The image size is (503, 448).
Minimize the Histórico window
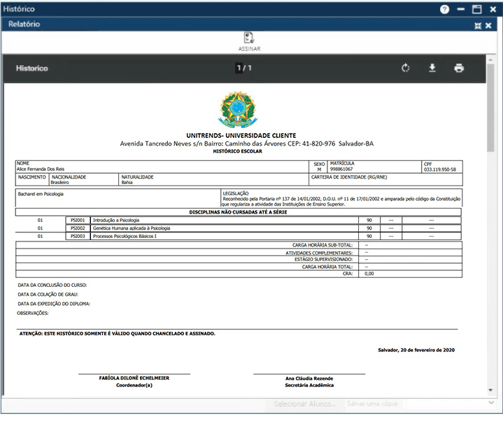click(x=461, y=9)
